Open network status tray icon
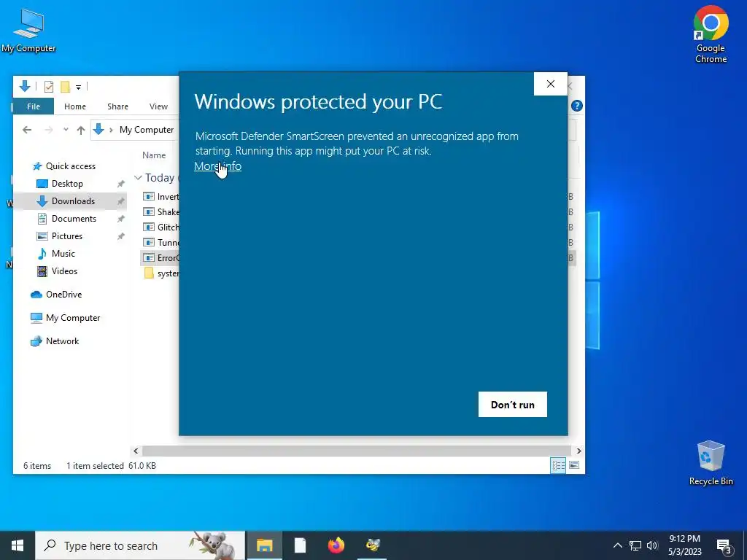The height and width of the screenshot is (560, 747). [x=635, y=545]
